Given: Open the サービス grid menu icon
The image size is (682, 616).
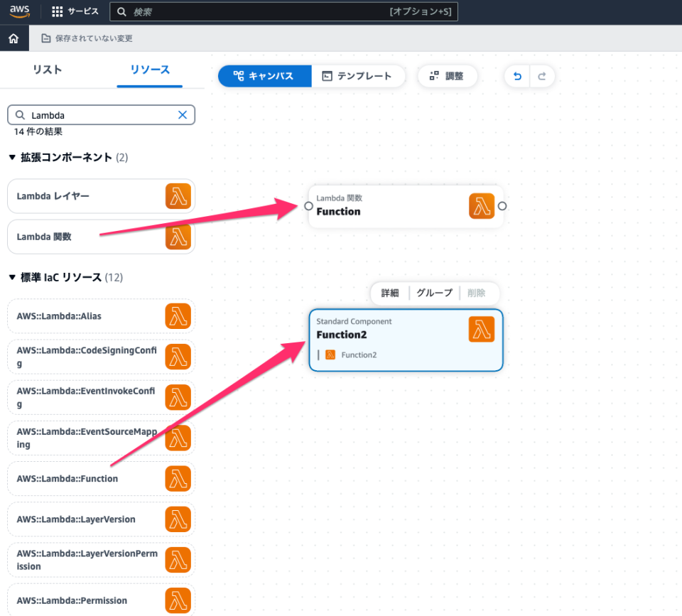Looking at the screenshot, I should point(58,11).
